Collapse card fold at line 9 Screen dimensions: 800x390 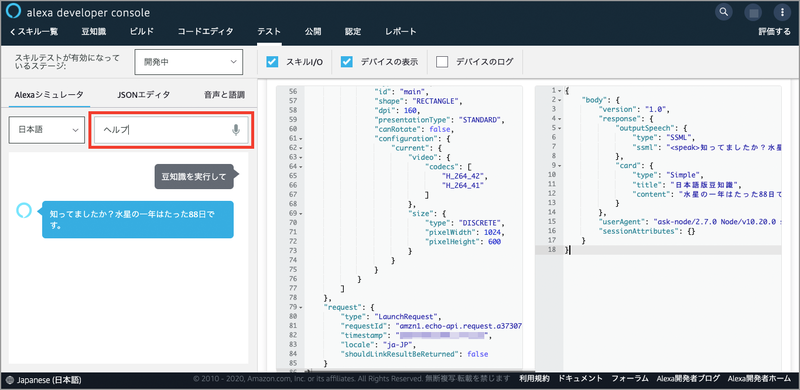pyautogui.click(x=560, y=165)
